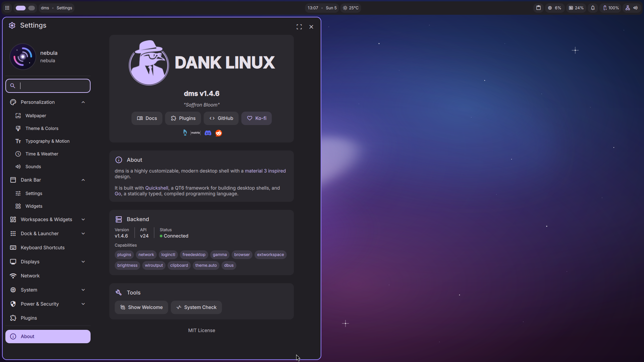Focus the settings search field

click(48, 86)
